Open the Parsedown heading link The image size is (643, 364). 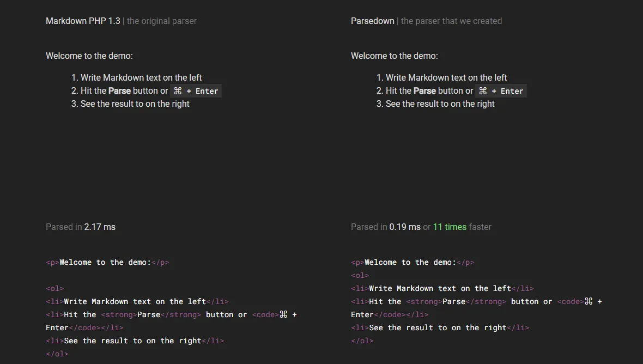(x=372, y=21)
